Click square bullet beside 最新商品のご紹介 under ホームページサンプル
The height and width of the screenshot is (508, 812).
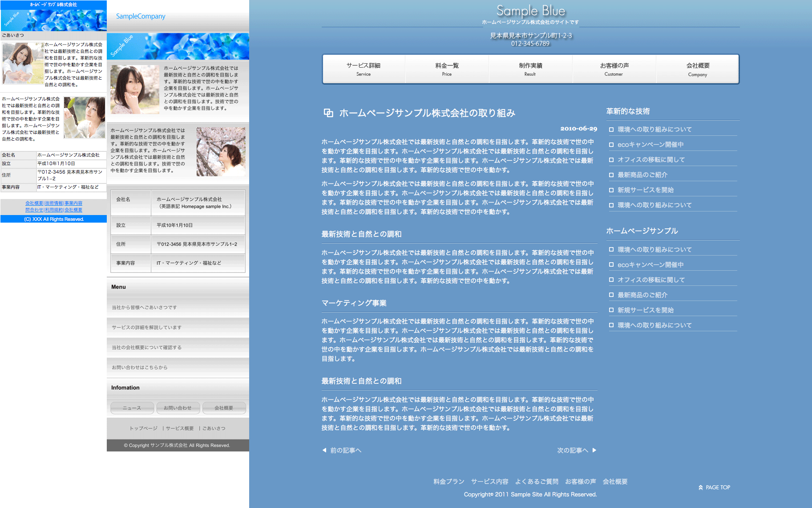click(611, 295)
